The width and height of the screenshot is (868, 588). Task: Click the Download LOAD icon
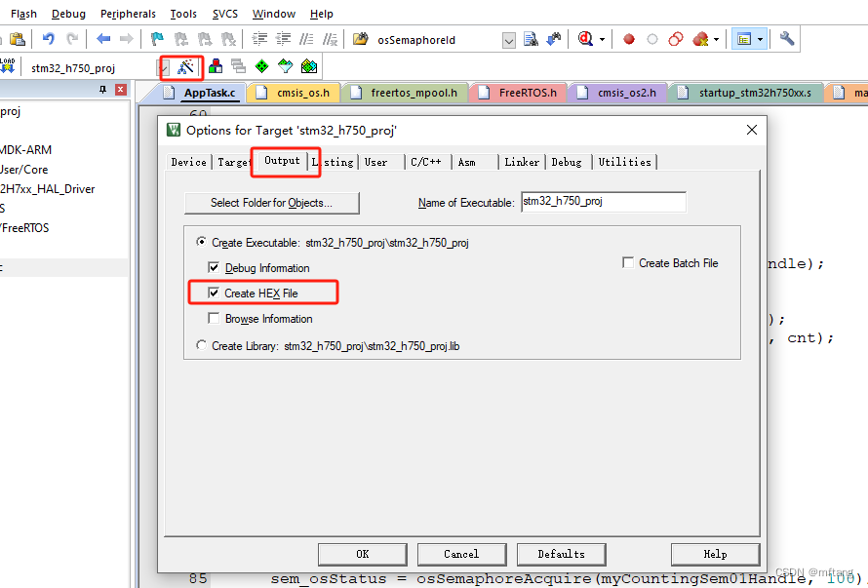[7, 65]
